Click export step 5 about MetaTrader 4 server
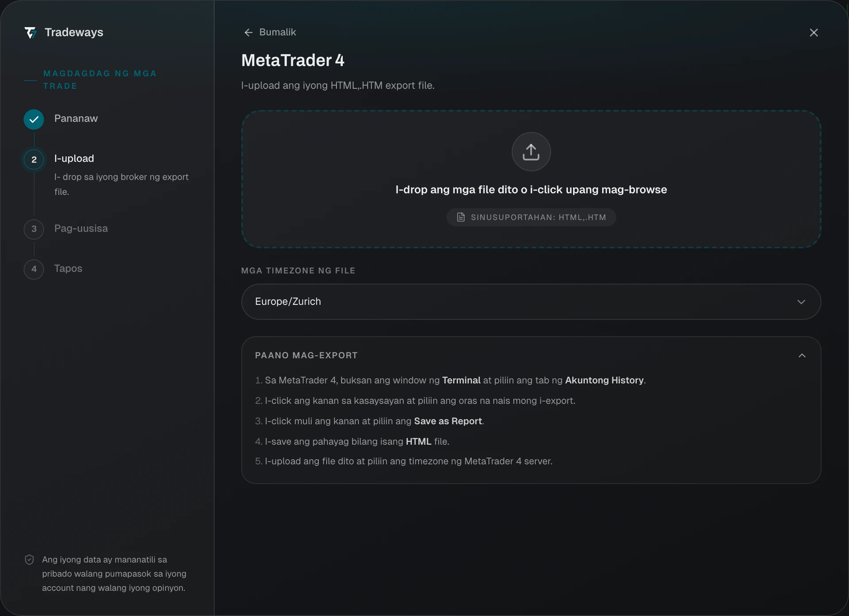Viewport: 849px width, 616px height. (x=404, y=461)
